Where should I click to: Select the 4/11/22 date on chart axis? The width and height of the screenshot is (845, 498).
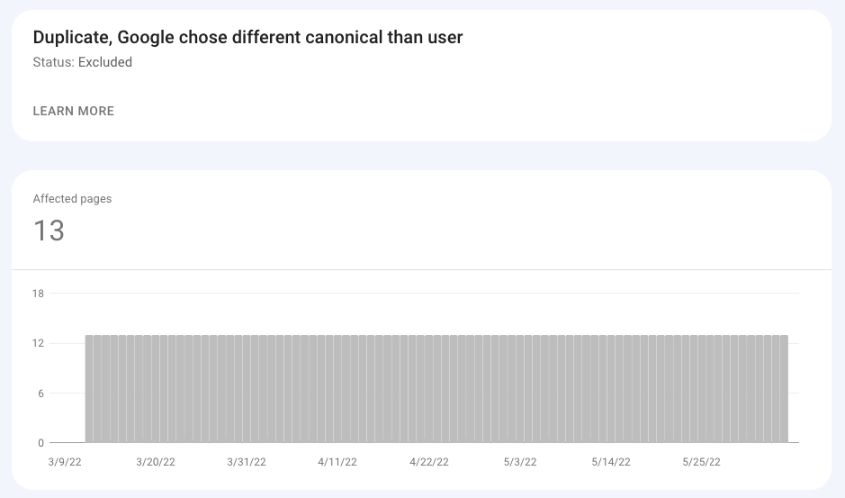pos(337,462)
